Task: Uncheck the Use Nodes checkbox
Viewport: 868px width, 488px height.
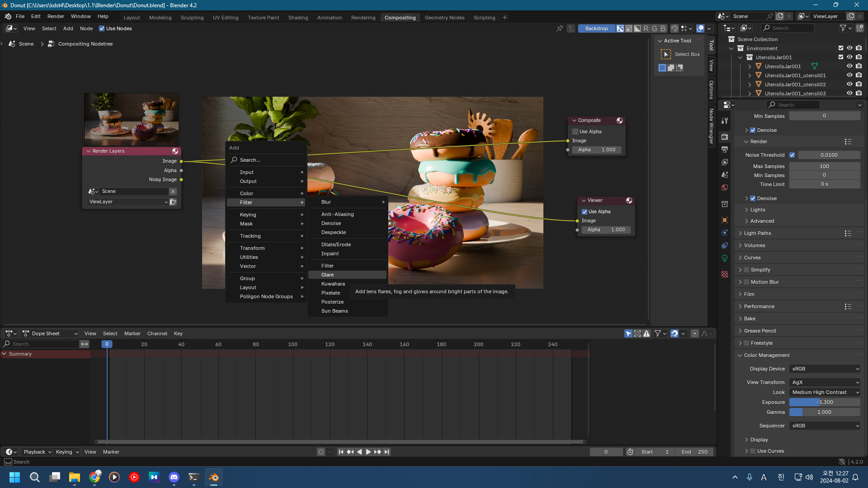Action: (102, 28)
